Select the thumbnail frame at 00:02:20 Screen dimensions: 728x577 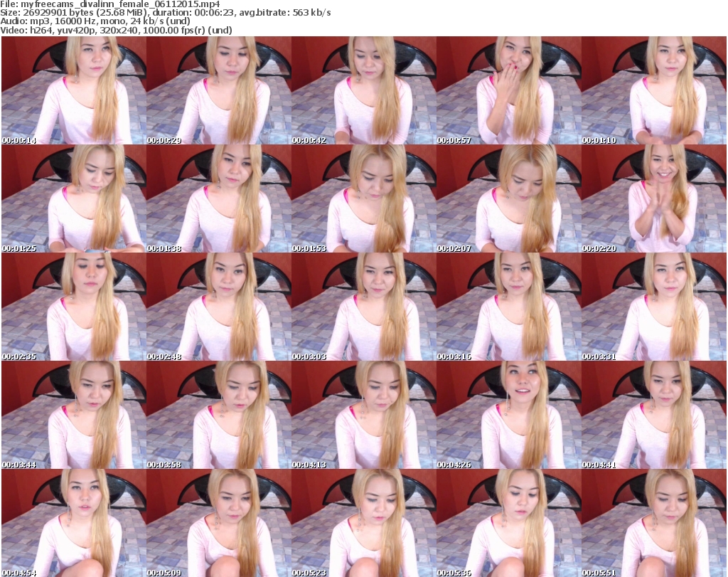654,198
